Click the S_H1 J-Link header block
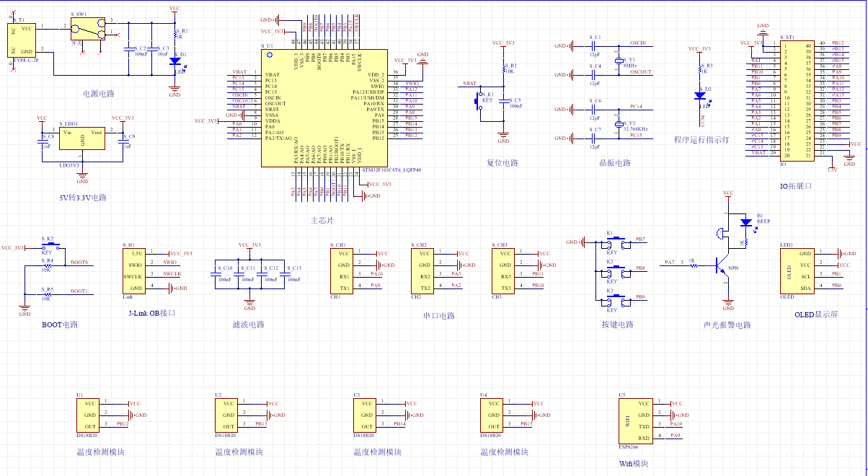This screenshot has width=868, height=476. (133, 270)
